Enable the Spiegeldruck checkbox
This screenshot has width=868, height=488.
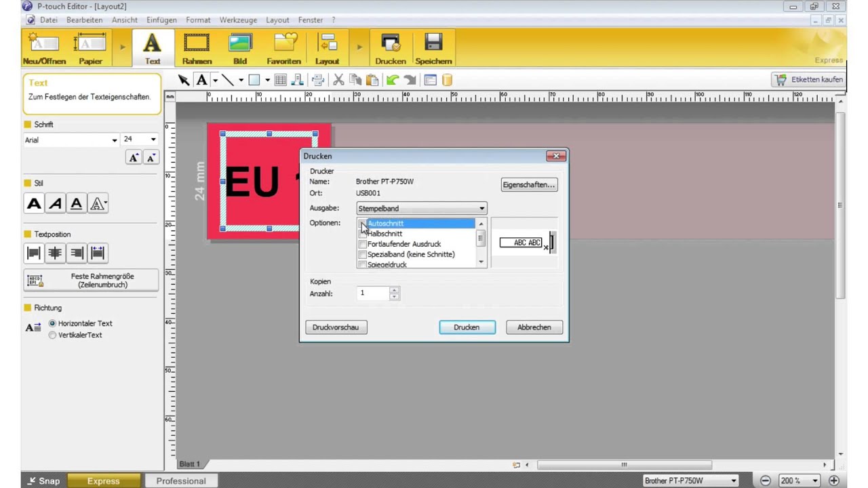point(363,264)
